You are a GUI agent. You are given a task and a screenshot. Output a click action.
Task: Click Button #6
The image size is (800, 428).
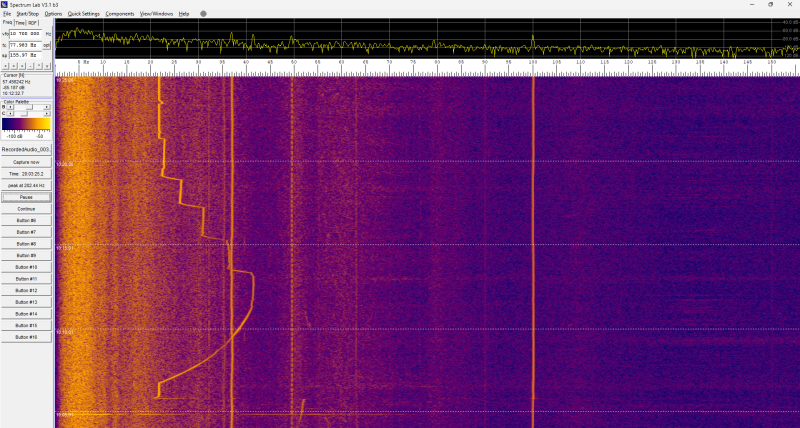pyautogui.click(x=26, y=220)
